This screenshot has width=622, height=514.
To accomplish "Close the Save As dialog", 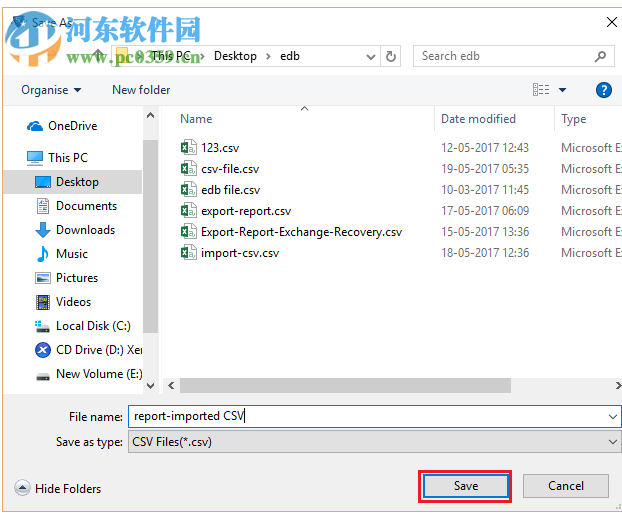I will pos(612,22).
